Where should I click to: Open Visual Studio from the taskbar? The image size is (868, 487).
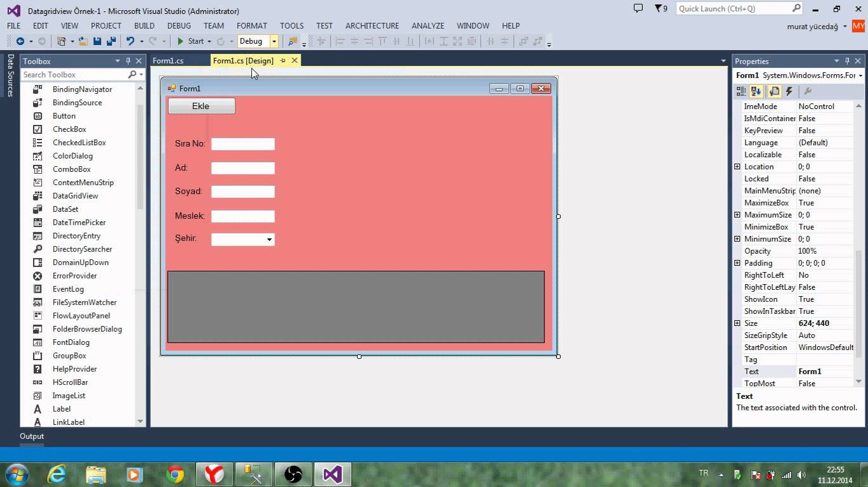point(332,474)
